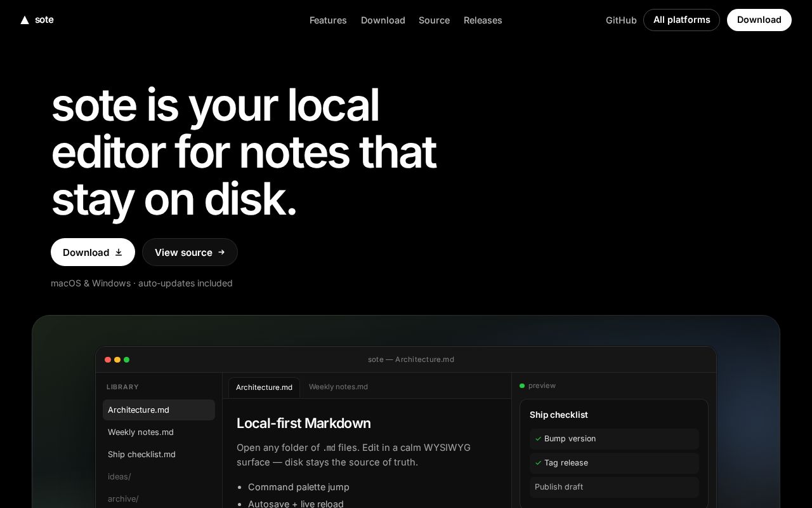Select Architecture.md in the Library list

coord(159,410)
